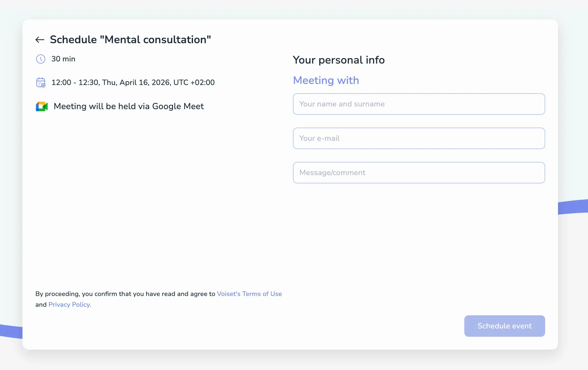Screen dimensions: 588x370
Task: Click the purple wave right of the card
Action: pyautogui.click(x=573, y=207)
